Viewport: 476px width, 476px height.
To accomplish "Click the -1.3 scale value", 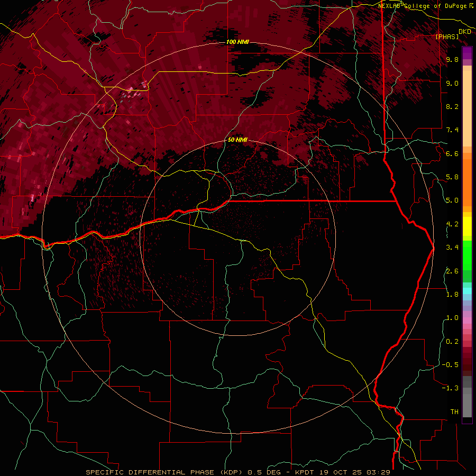I will (x=450, y=388).
